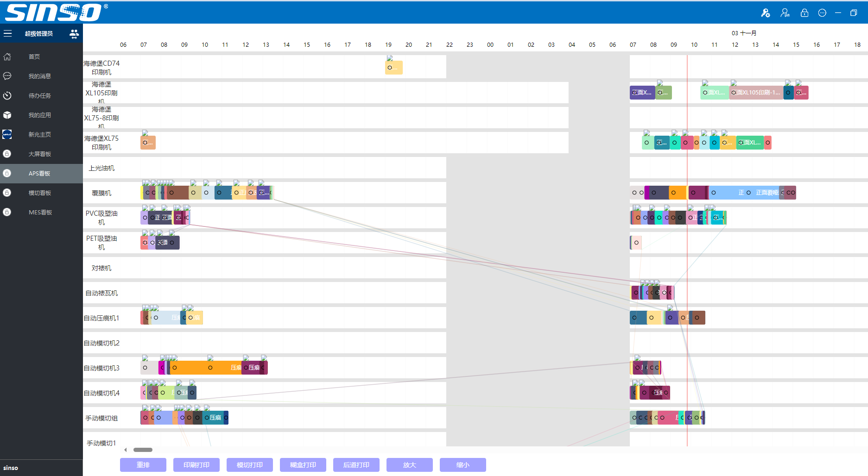Click the 缩小 zoom-out button
868x476 pixels.
(463, 465)
